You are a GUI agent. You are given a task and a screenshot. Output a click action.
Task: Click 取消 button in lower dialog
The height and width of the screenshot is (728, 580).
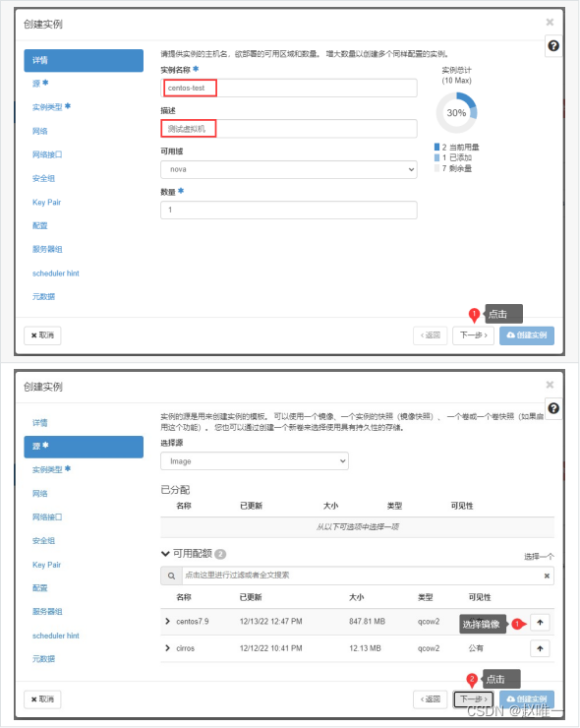click(42, 699)
